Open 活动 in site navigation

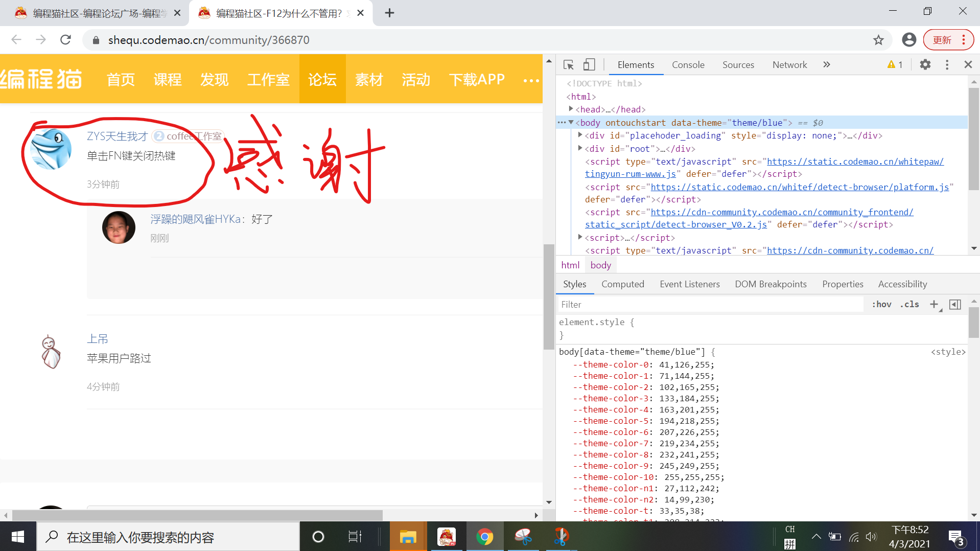click(x=416, y=79)
